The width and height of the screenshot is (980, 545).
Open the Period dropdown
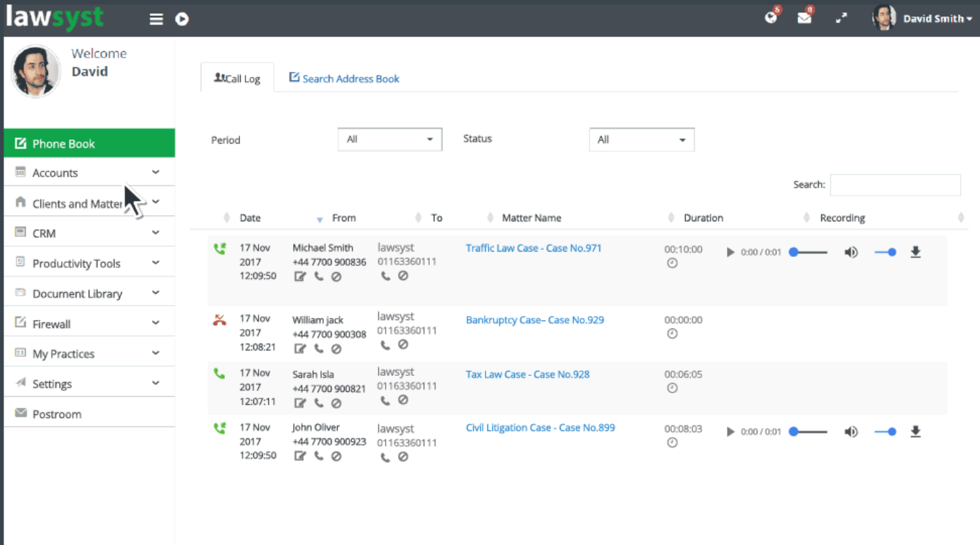[389, 140]
